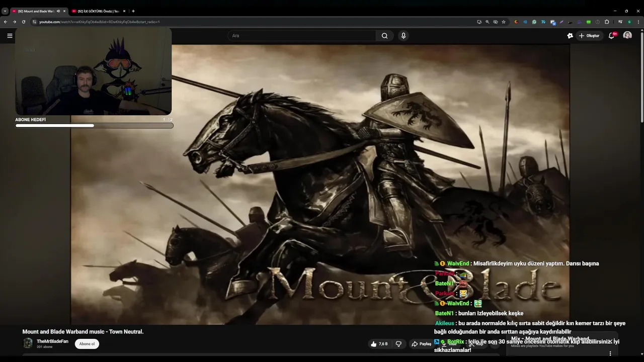The width and height of the screenshot is (644, 362).
Task: Click TheMrBladeFan channel avatar
Action: click(x=28, y=343)
